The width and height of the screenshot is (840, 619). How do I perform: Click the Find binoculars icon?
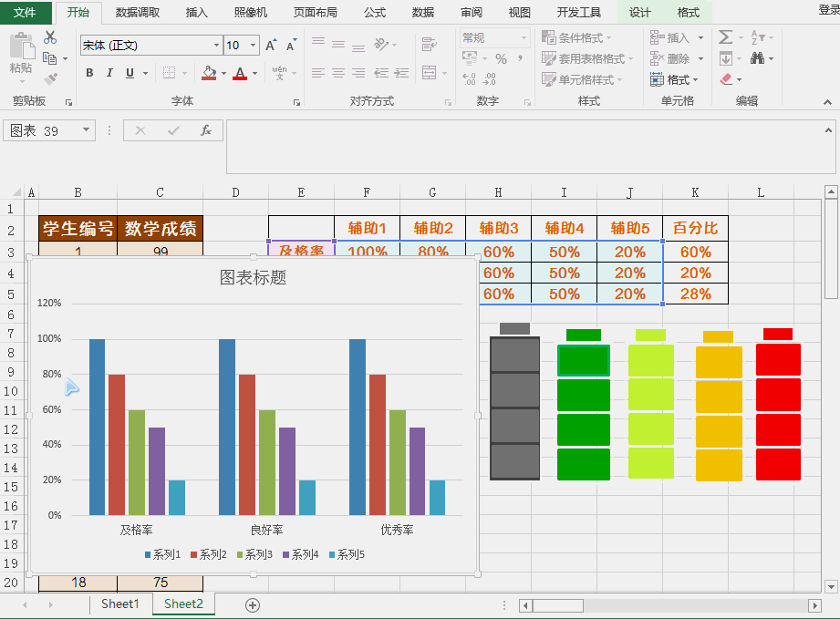[758, 57]
